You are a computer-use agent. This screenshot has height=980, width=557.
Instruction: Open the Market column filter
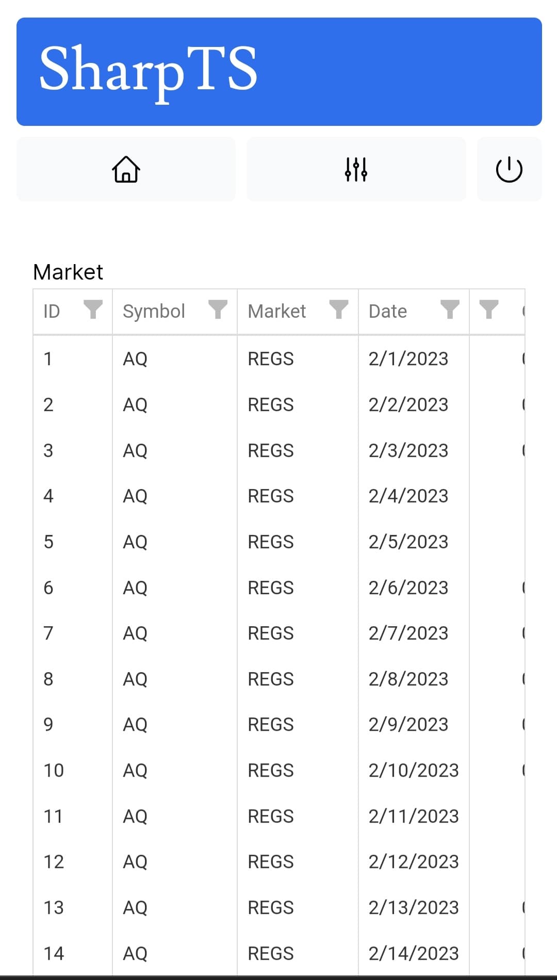tap(339, 311)
